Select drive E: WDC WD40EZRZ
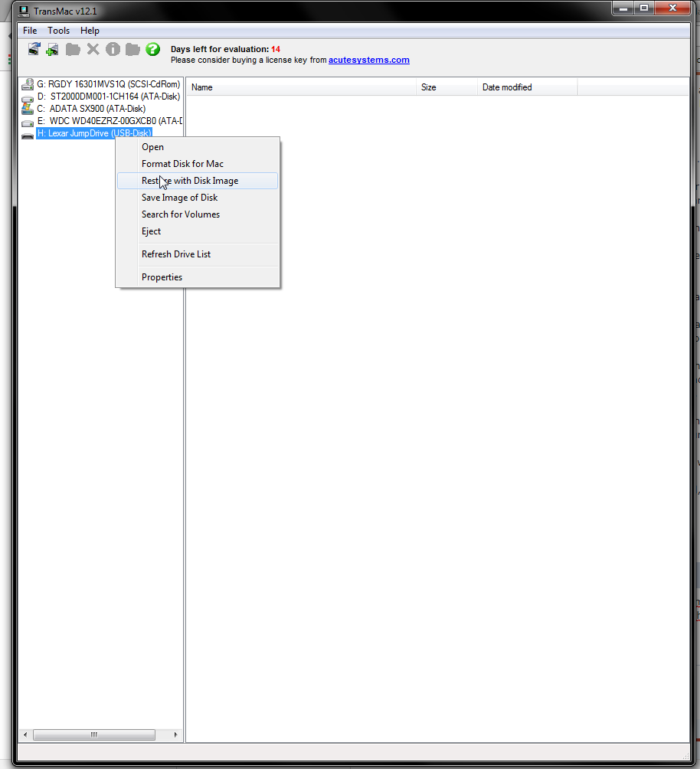700x769 pixels. tap(109, 121)
